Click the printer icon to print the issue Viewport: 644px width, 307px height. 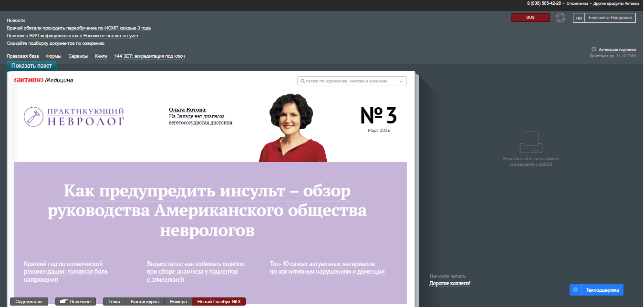click(x=530, y=142)
